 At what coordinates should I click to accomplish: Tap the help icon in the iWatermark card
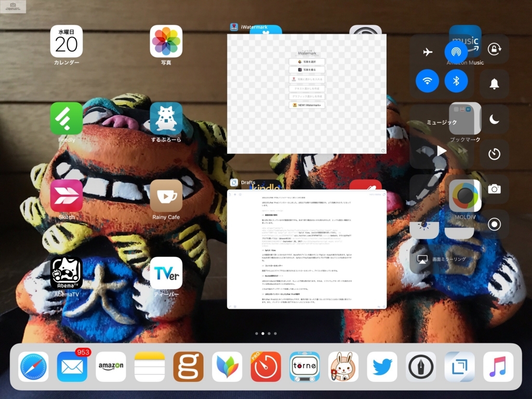383,151
